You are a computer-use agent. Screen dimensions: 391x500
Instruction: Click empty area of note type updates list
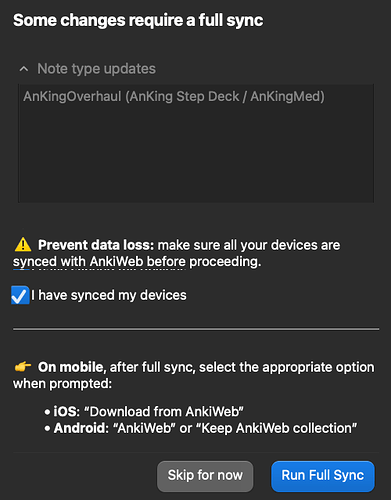point(196,153)
